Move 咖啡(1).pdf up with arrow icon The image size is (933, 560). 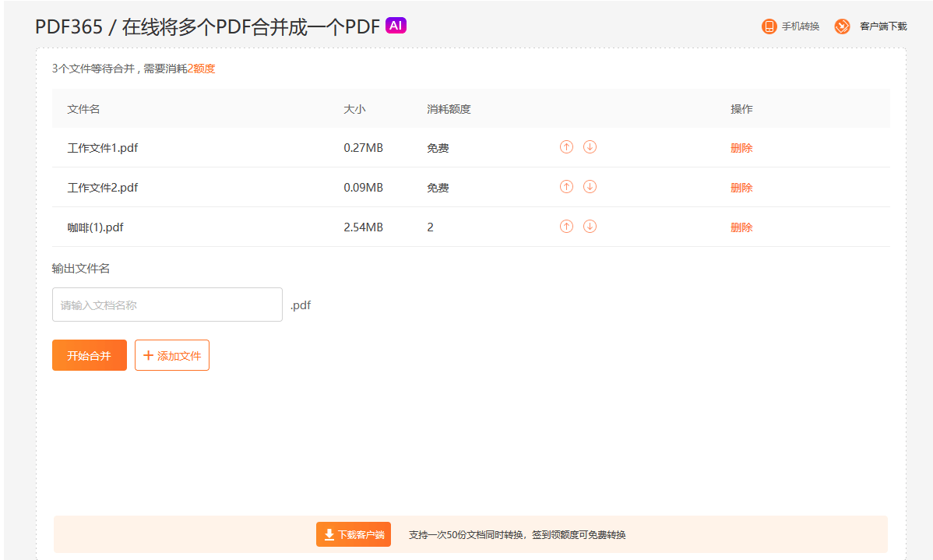coord(566,226)
